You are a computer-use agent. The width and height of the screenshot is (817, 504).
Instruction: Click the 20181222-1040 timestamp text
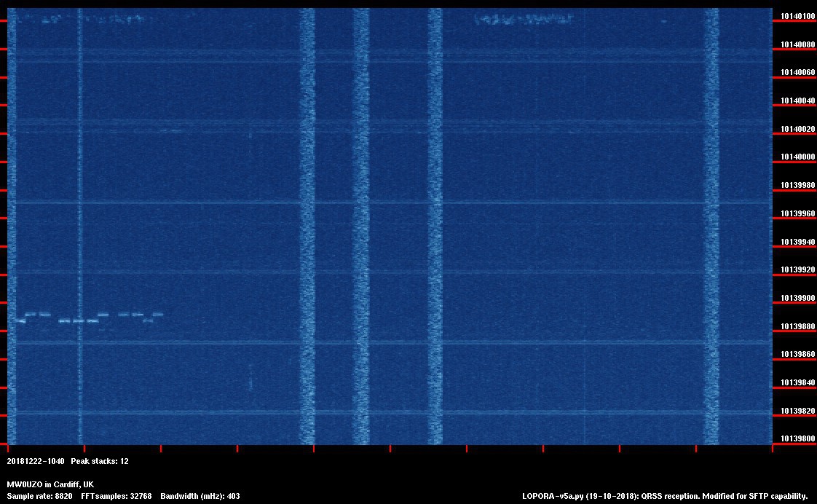[x=36, y=461]
